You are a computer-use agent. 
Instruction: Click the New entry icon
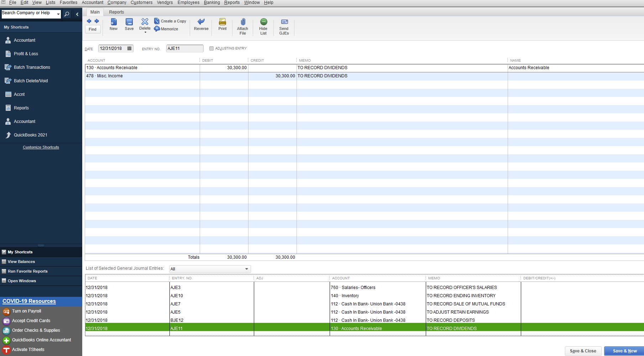tap(114, 22)
